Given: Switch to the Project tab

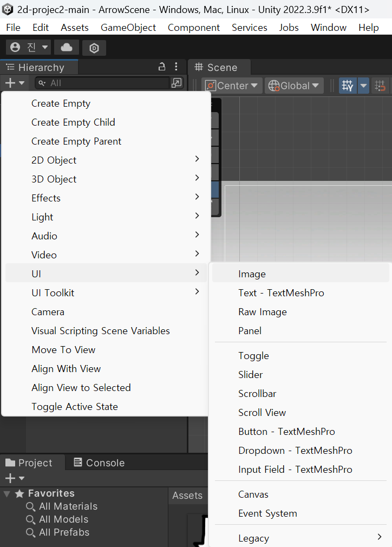Looking at the screenshot, I should pos(32,463).
